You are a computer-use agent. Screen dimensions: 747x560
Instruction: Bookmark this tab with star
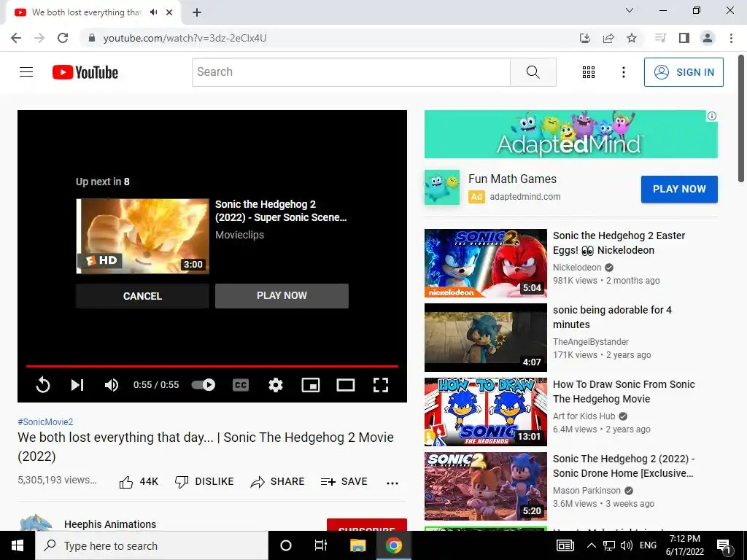point(632,38)
